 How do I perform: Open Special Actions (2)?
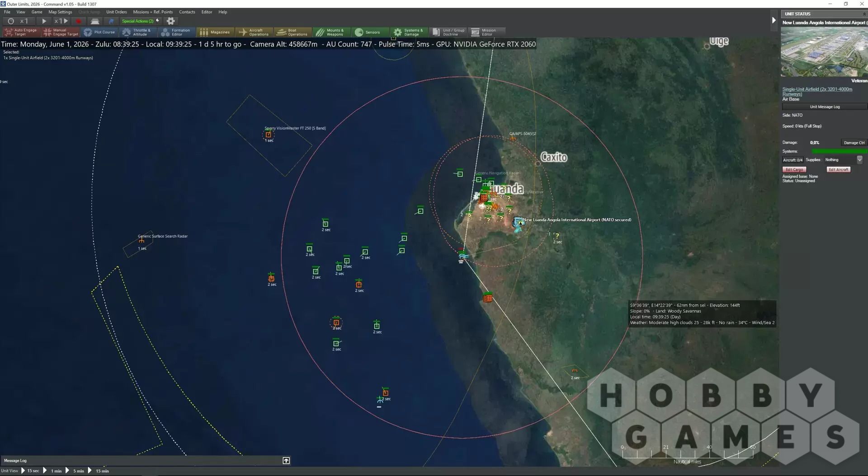(x=141, y=21)
